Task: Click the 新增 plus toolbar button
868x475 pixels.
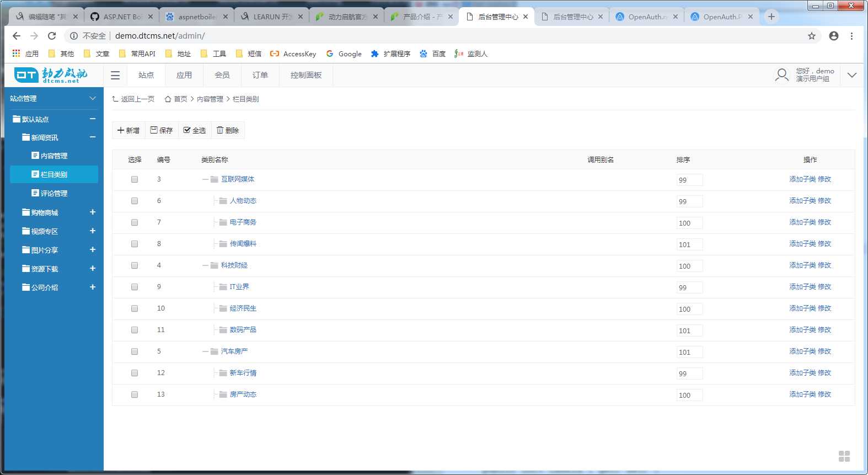Action: coord(128,130)
